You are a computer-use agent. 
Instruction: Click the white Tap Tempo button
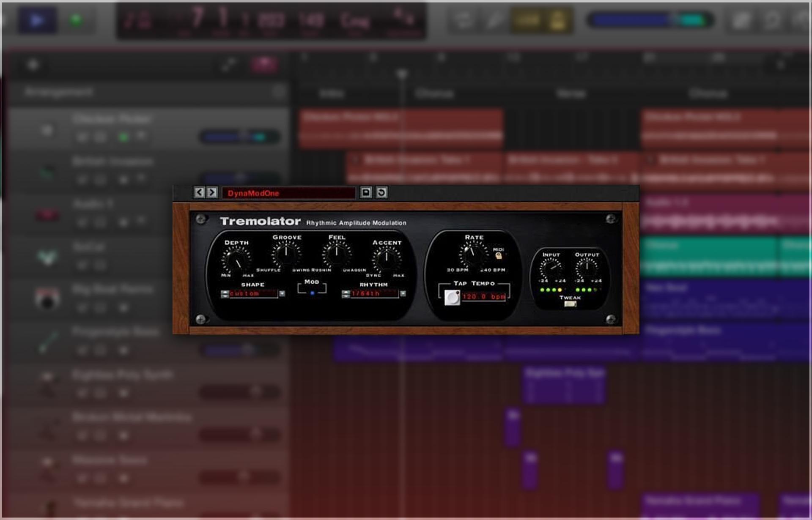452,298
